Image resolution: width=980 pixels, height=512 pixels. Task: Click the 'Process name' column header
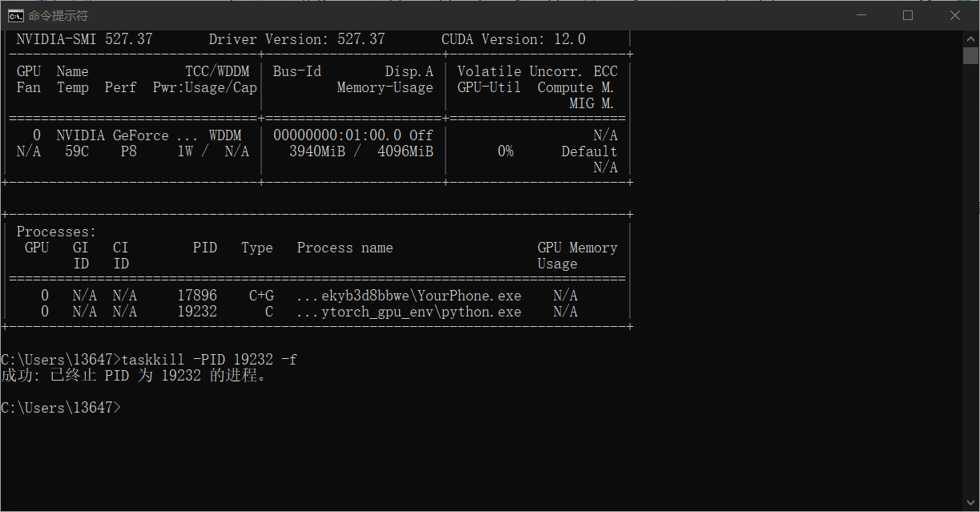pos(345,248)
